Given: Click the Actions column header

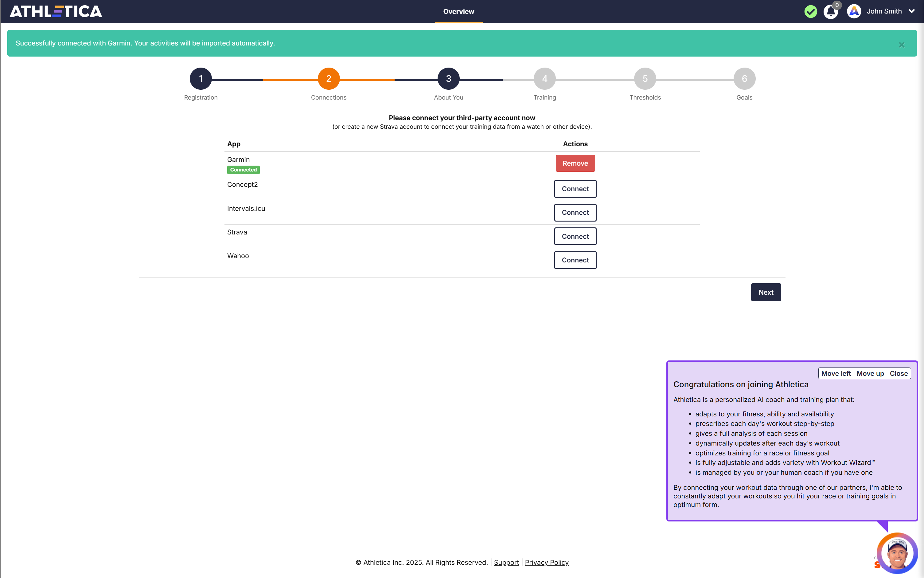Looking at the screenshot, I should pos(575,144).
